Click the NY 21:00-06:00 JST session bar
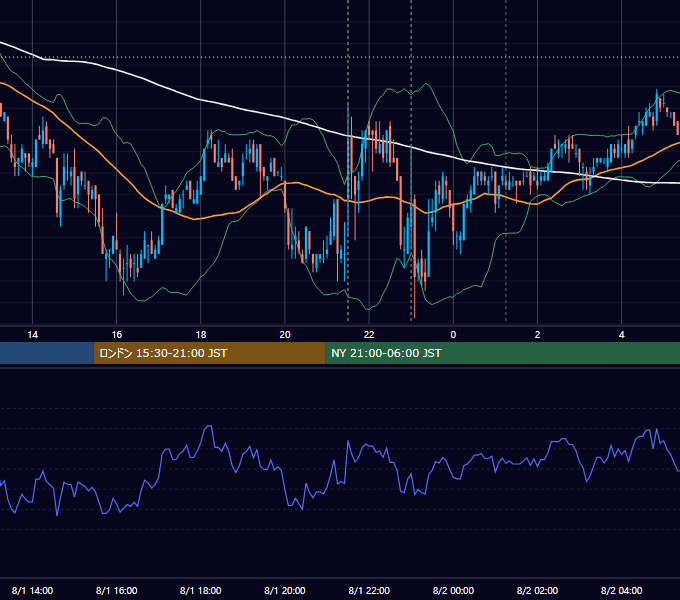The height and width of the screenshot is (600, 680). (x=503, y=353)
